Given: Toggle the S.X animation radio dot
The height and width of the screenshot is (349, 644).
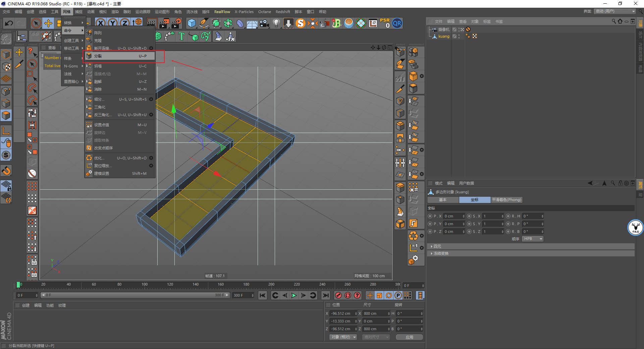Looking at the screenshot, I should (469, 216).
